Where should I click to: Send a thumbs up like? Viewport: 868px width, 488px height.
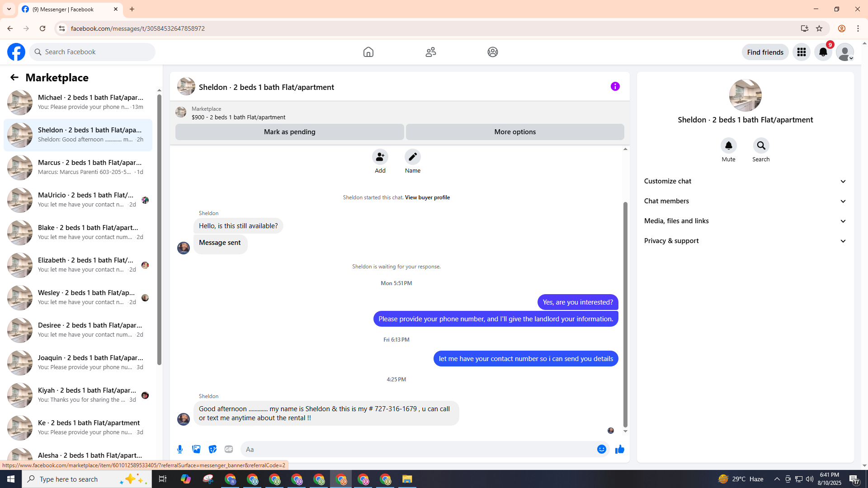[x=619, y=449]
